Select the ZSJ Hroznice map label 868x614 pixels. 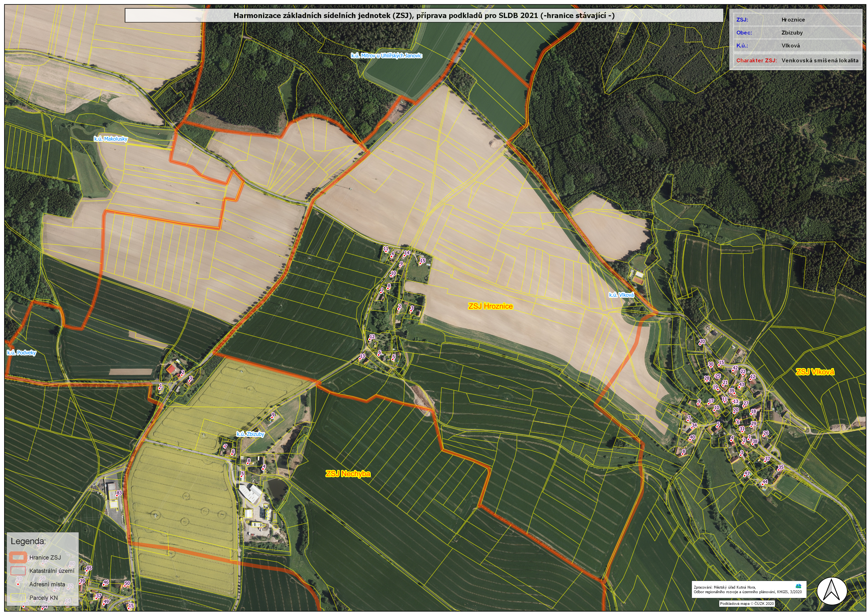pyautogui.click(x=490, y=306)
